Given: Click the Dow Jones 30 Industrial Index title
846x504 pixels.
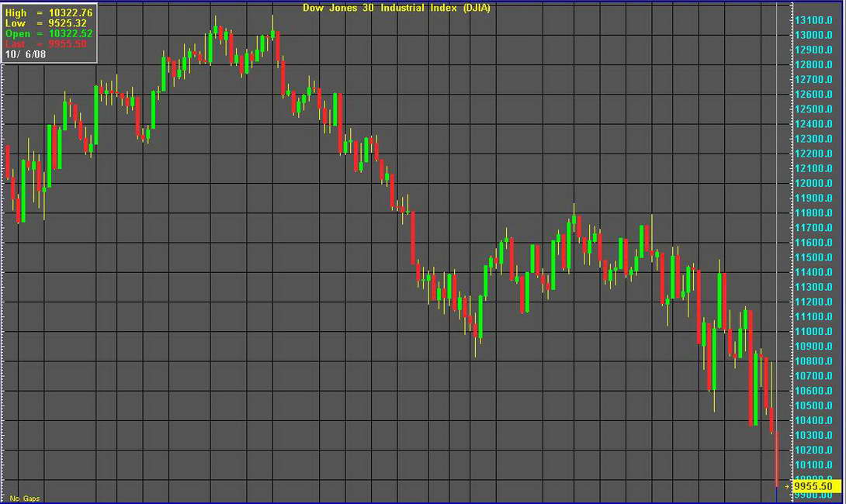Looking at the screenshot, I should point(396,8).
